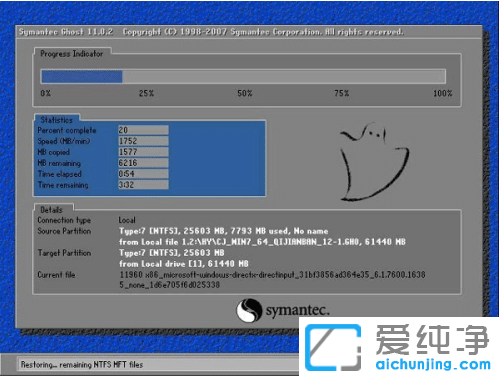This screenshot has width=499, height=377.
Task: Click the symantec. brand text
Action: pos(297,310)
